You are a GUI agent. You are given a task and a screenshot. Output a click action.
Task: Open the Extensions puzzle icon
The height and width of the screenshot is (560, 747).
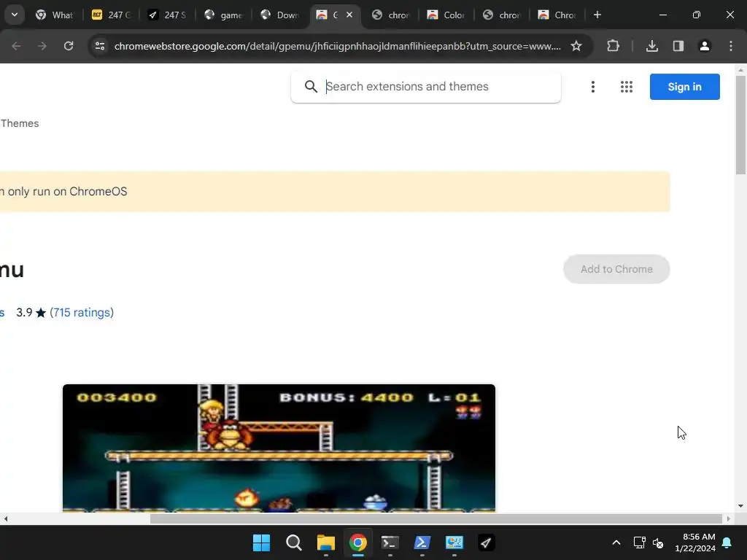(x=613, y=46)
